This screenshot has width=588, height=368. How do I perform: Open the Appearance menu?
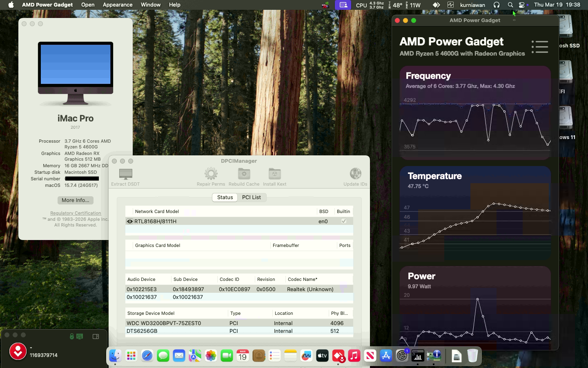[x=118, y=5]
